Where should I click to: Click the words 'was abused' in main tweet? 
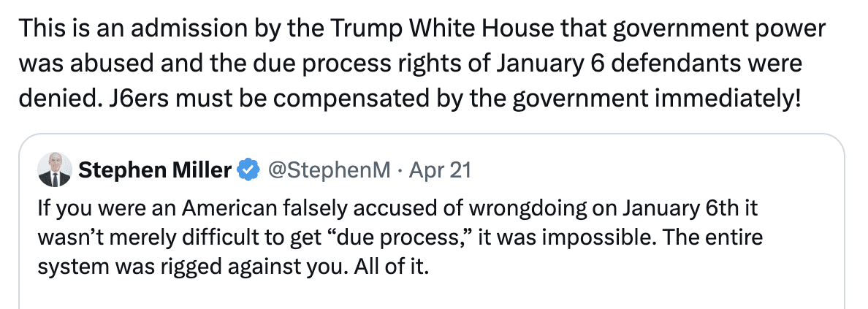coord(77,63)
